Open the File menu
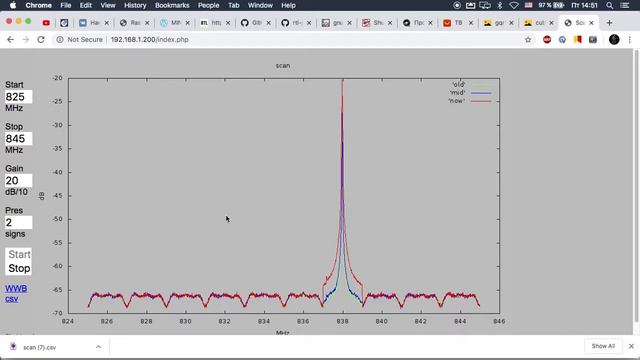Image resolution: width=640 pixels, height=360 pixels. click(66, 5)
